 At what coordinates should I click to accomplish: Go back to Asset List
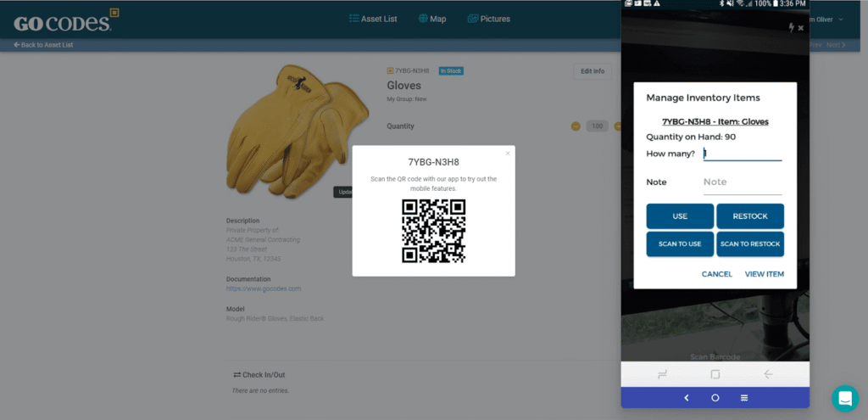(43, 45)
